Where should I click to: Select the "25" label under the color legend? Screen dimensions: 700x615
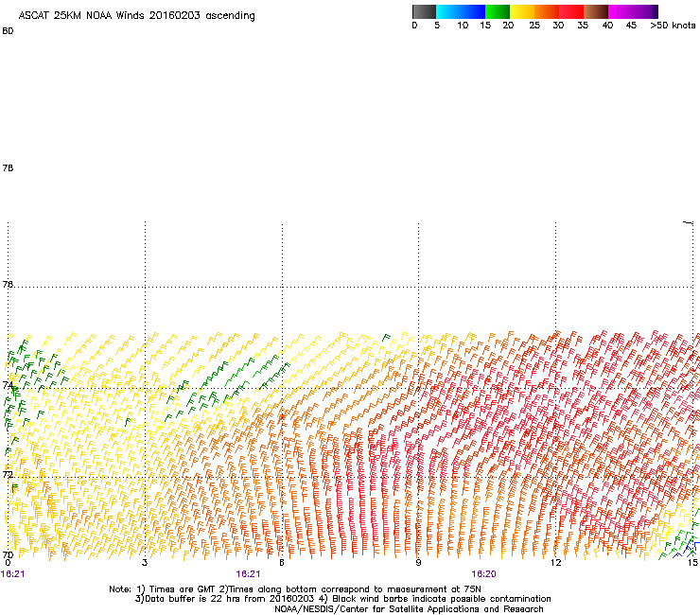534,26
